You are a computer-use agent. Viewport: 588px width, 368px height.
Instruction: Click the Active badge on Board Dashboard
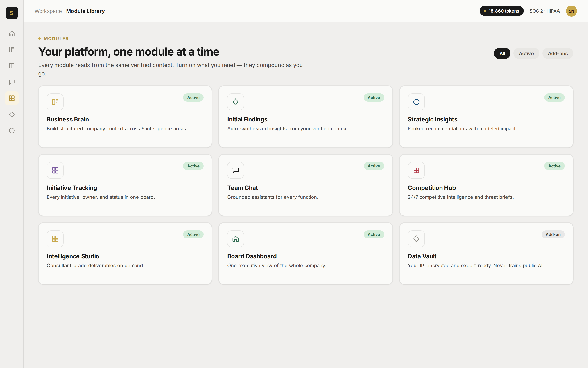[x=374, y=234]
